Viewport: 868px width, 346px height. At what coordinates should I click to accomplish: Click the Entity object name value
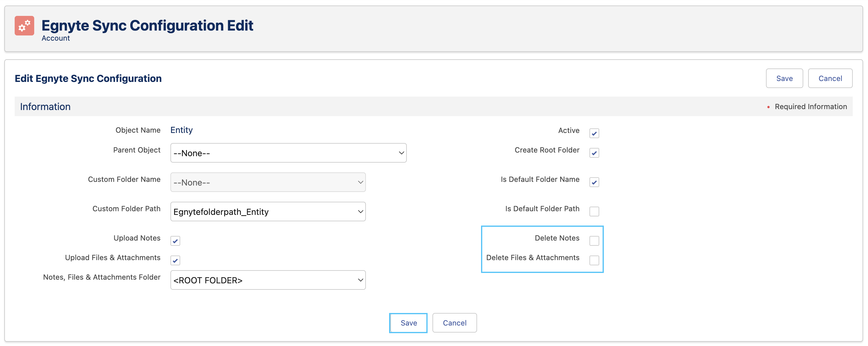[x=181, y=130]
